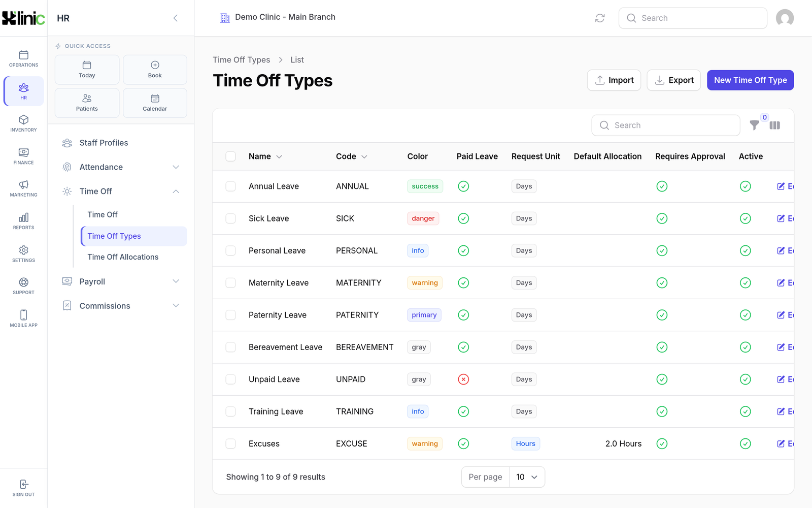Open the Operations section
Image resolution: width=812 pixels, height=508 pixels.
(23, 59)
